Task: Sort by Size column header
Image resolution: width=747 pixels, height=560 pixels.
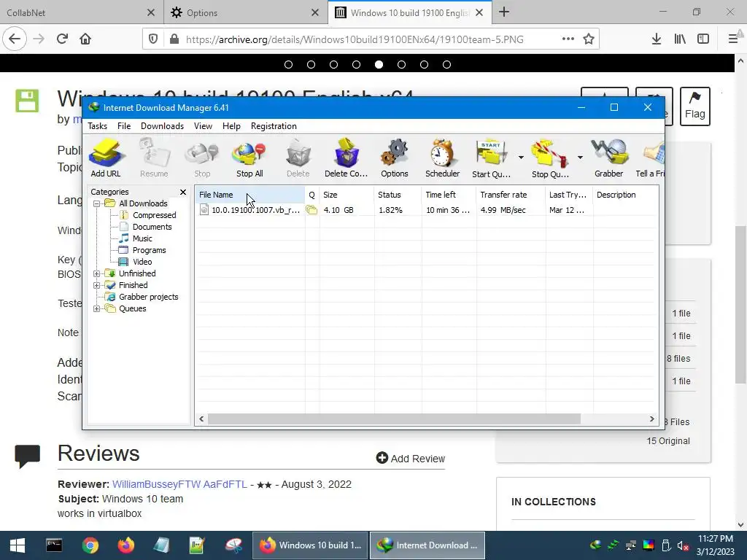Action: (x=347, y=195)
